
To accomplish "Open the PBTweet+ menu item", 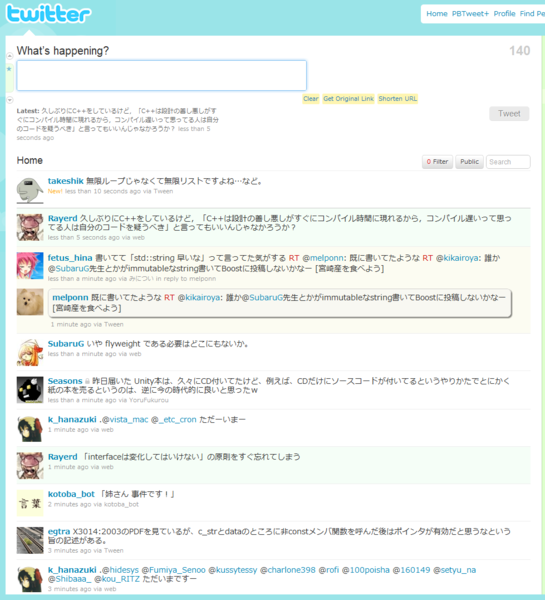I will pos(470,14).
